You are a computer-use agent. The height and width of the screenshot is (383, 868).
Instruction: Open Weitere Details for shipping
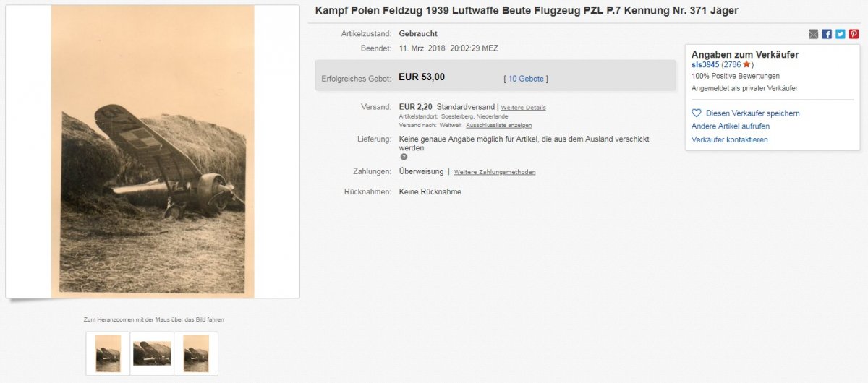(524, 108)
